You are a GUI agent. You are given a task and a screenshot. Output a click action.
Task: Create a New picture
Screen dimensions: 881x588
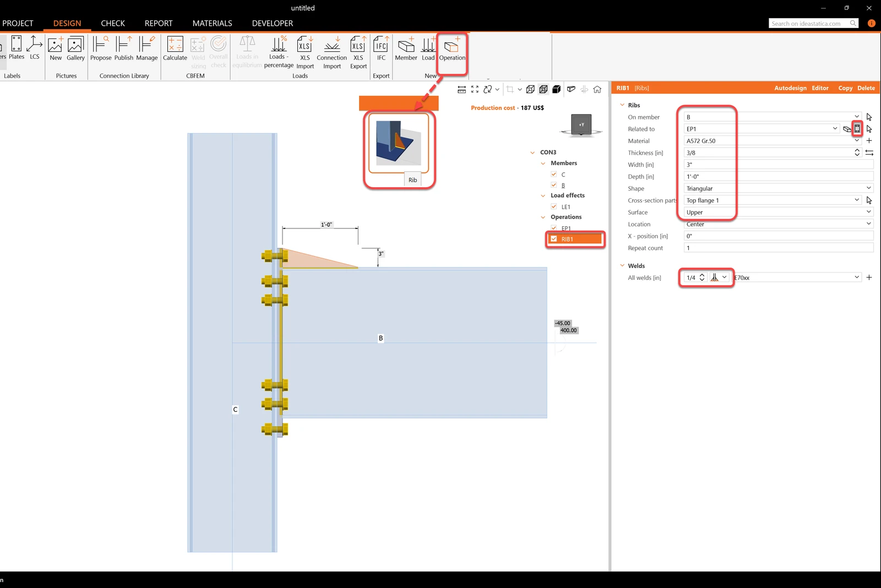pyautogui.click(x=56, y=48)
